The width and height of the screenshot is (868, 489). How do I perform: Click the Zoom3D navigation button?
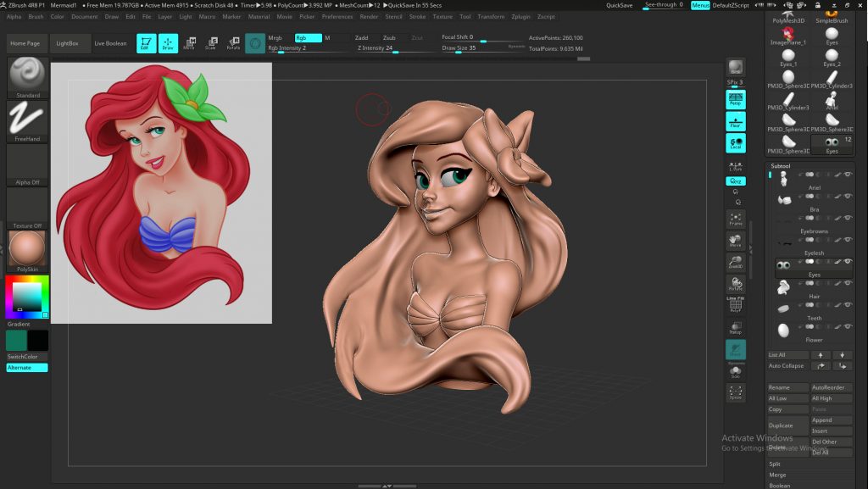click(736, 262)
